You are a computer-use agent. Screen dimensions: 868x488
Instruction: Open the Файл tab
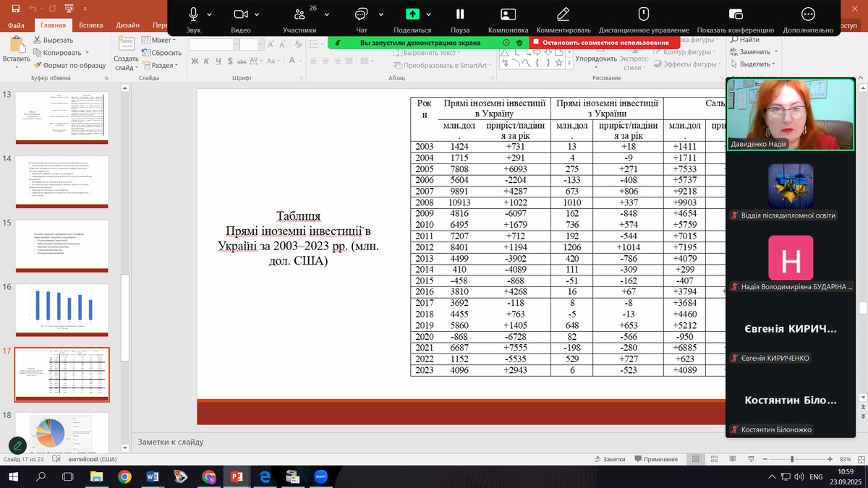point(16,25)
